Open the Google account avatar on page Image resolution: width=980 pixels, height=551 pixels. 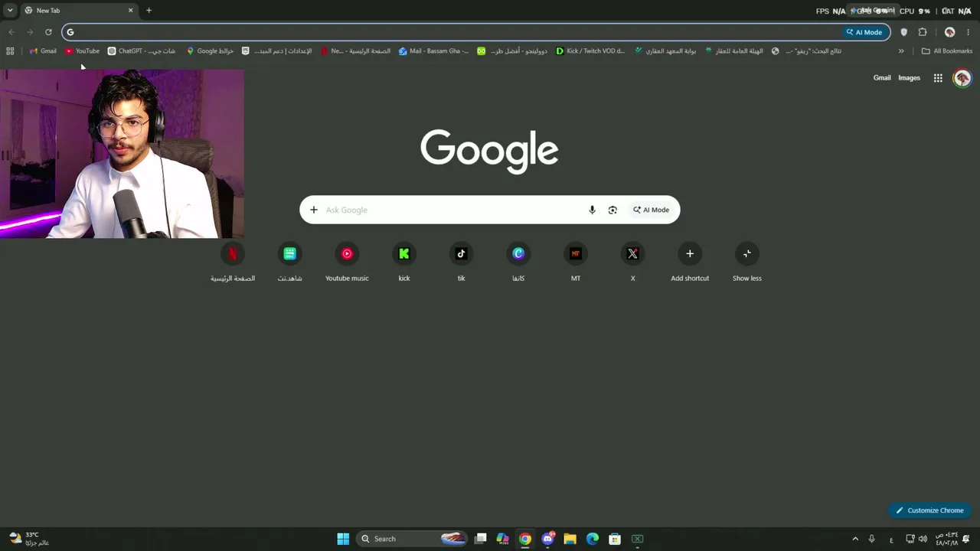(962, 78)
